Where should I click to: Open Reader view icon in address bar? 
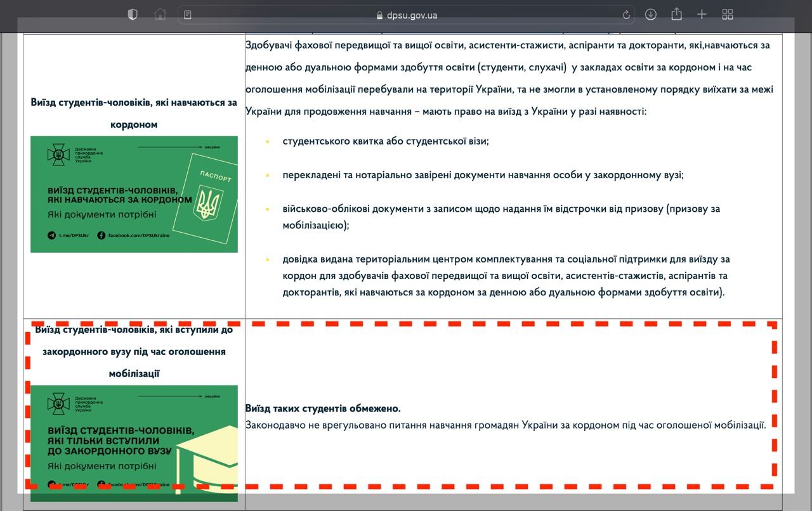[x=188, y=15]
